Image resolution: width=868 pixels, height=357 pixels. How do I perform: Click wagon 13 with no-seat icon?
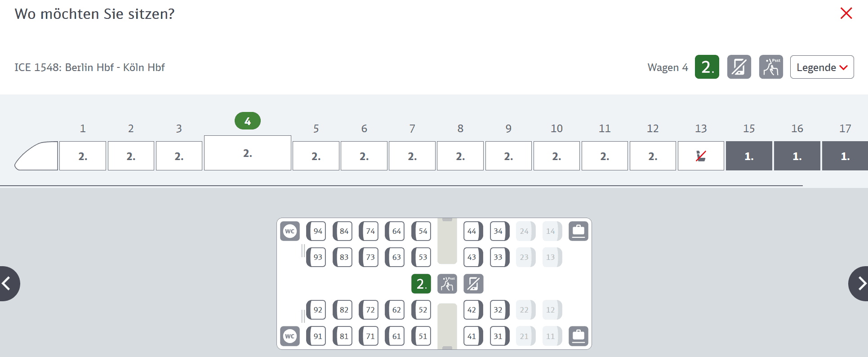[701, 156]
